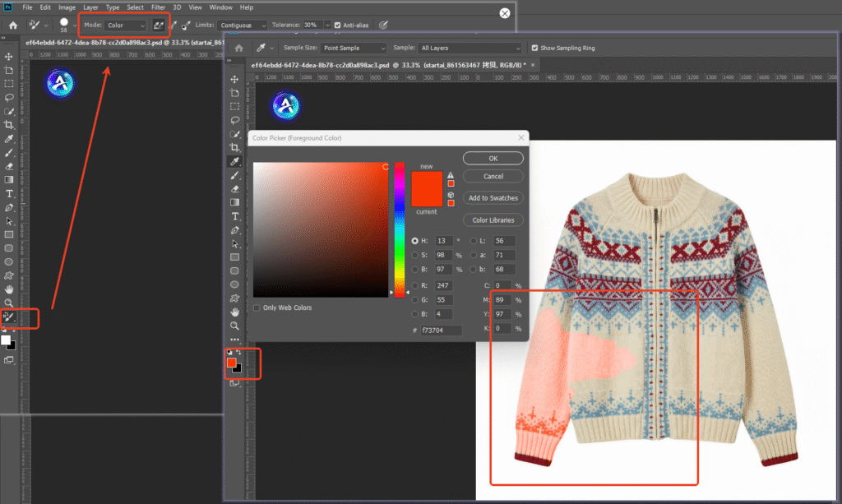842x504 pixels.
Task: Open Color Libraries
Action: pyautogui.click(x=493, y=220)
